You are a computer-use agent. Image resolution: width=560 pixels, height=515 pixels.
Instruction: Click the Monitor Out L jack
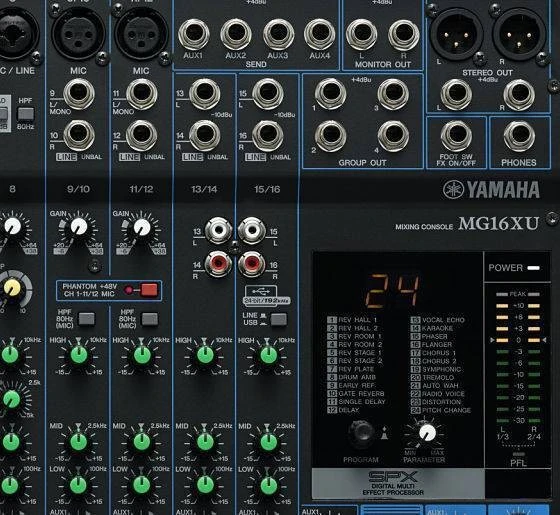click(361, 35)
